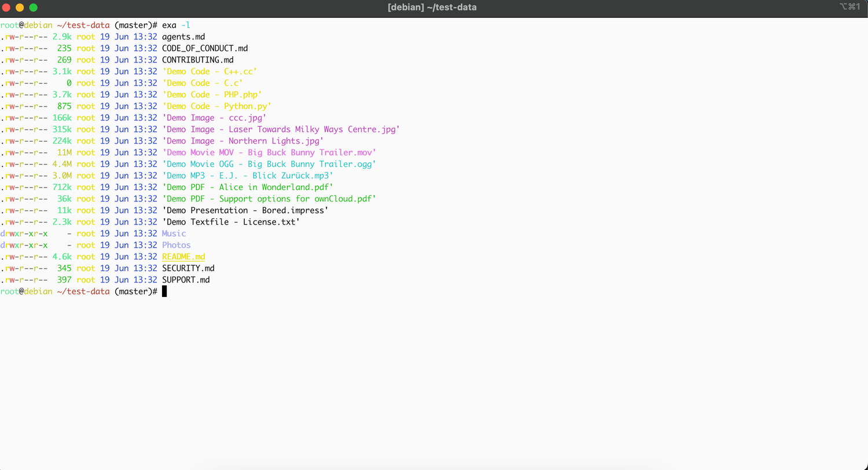Click the 11M size of the MOV file

[x=64, y=152]
